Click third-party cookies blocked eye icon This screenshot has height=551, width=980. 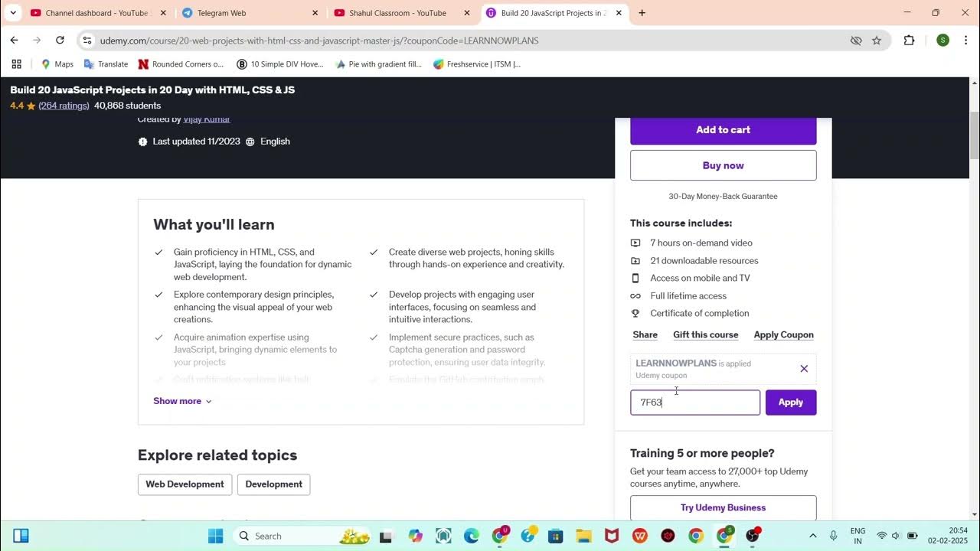click(x=856, y=41)
